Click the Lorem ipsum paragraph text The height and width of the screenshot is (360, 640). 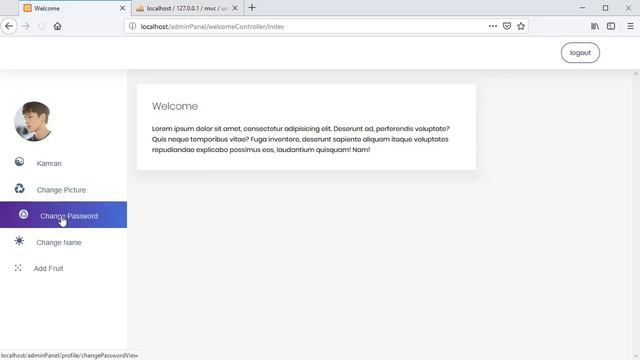click(x=301, y=139)
